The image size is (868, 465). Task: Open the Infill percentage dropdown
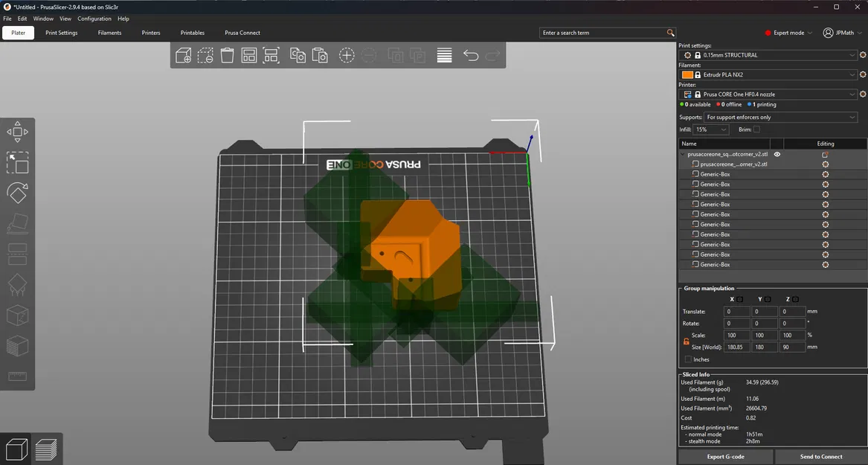click(711, 129)
